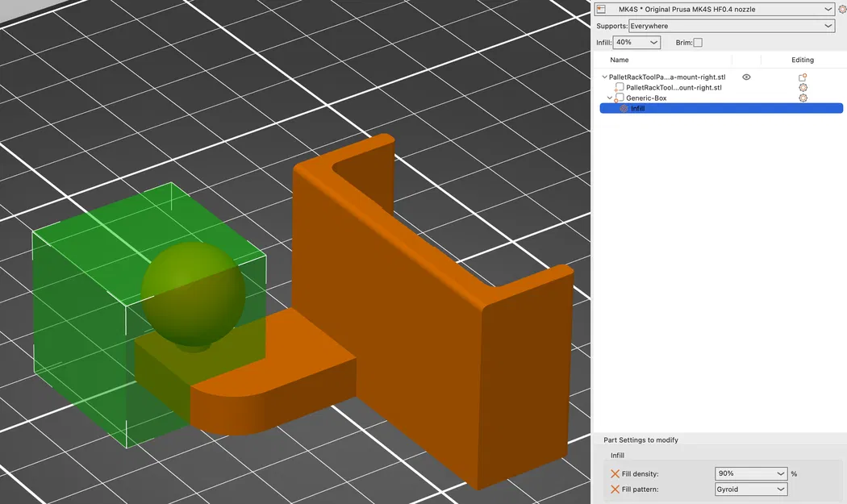Enable the Brim checkbox
847x504 pixels.
(x=696, y=42)
